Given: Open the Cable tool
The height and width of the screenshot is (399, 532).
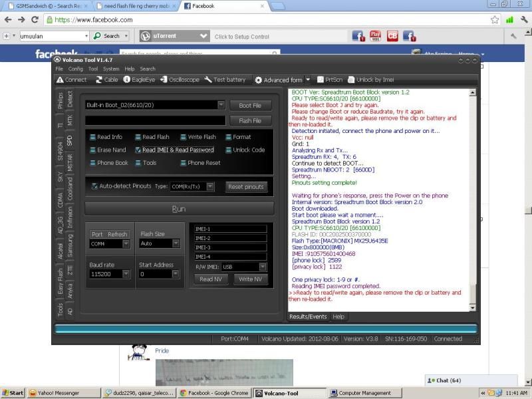Looking at the screenshot, I should point(99,80).
